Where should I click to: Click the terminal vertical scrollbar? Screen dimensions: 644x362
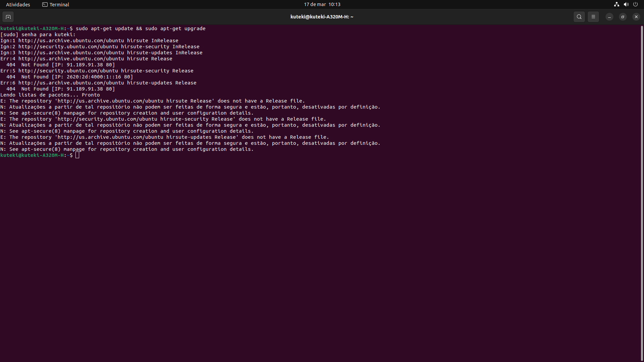coord(642,193)
